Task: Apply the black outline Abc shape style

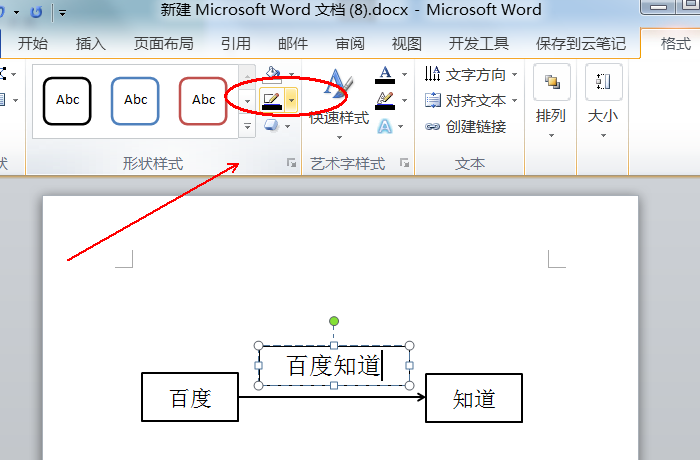Action: (x=67, y=100)
